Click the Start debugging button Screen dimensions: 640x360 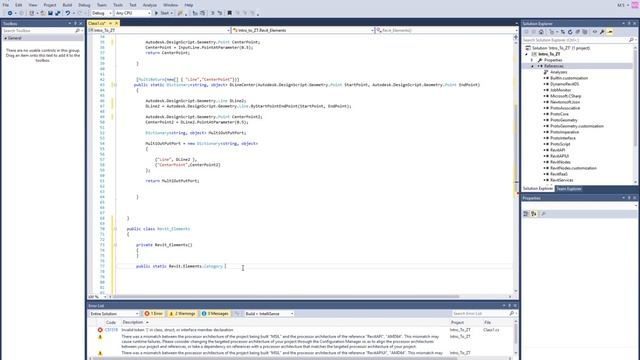[x=163, y=13]
